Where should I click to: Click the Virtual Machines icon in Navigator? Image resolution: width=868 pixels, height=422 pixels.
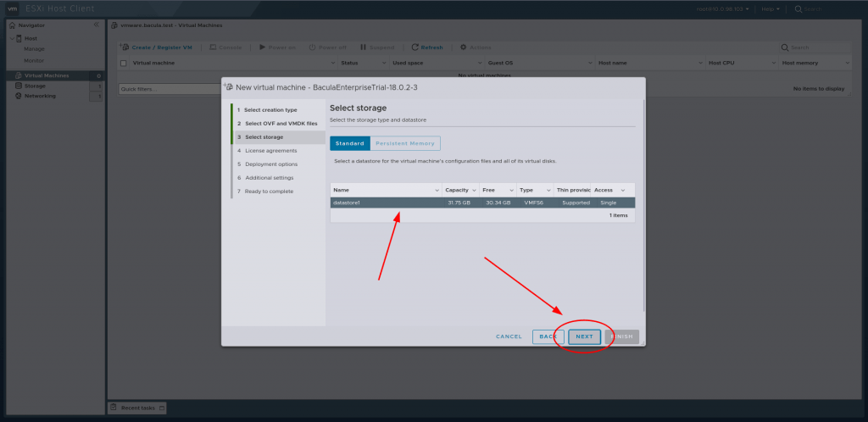[18, 76]
